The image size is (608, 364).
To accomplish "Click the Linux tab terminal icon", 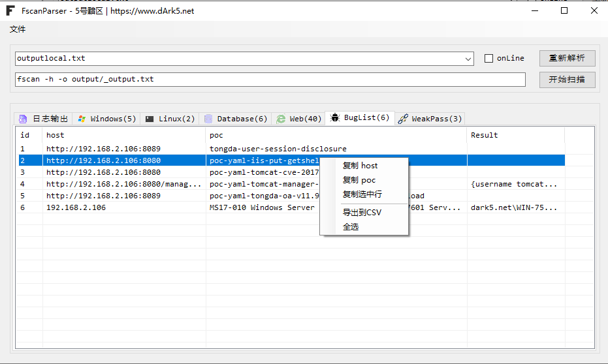I will tap(150, 119).
